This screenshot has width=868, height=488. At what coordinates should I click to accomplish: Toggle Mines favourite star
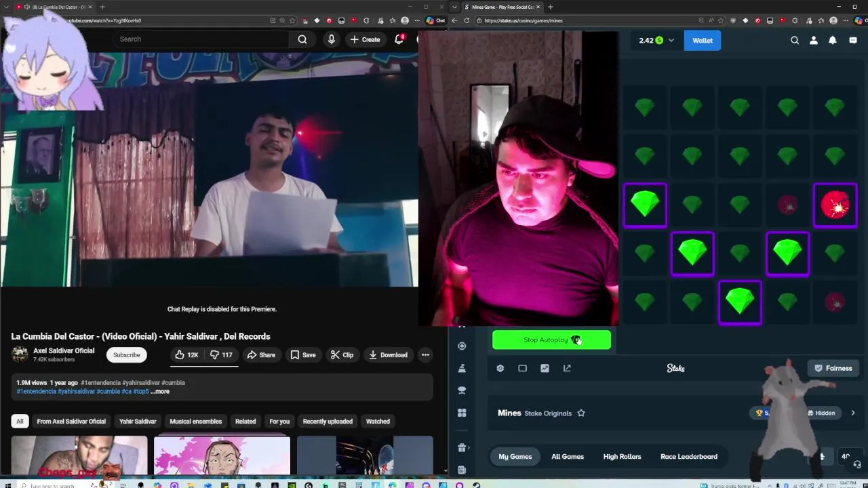581,413
